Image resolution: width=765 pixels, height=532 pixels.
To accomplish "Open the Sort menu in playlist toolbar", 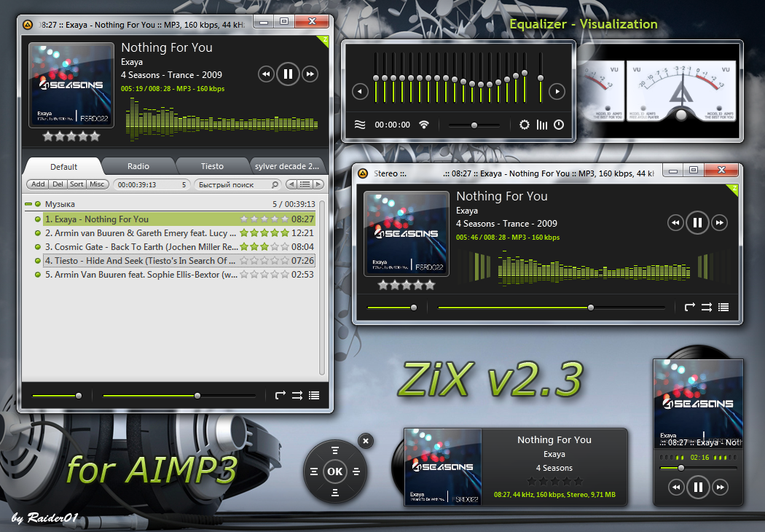I will pyautogui.click(x=76, y=184).
